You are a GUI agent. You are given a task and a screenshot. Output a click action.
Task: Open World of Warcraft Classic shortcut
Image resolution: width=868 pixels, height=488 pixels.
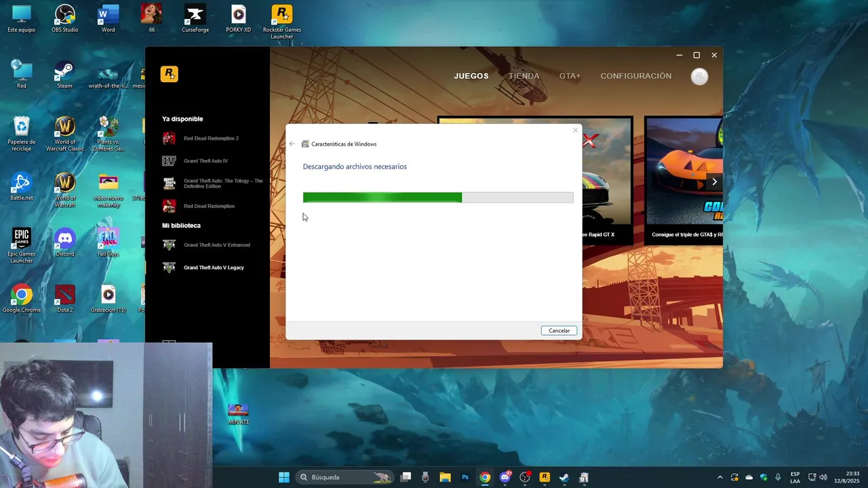[64, 134]
